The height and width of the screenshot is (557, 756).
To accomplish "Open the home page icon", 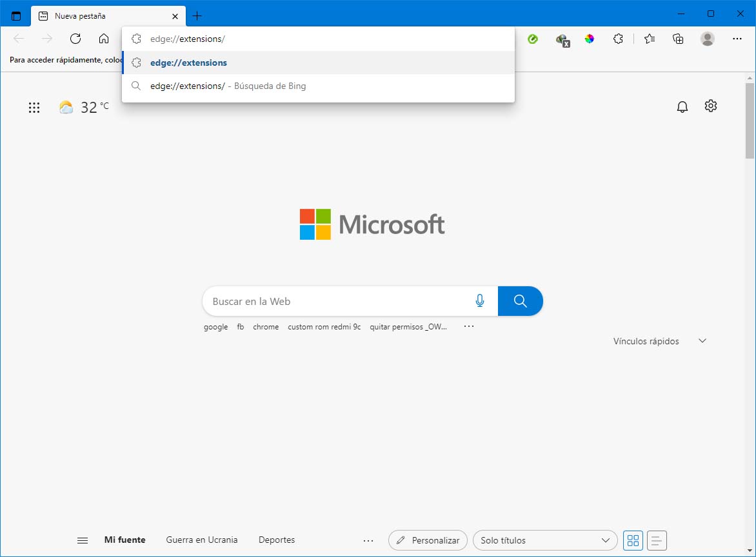I will tap(104, 39).
